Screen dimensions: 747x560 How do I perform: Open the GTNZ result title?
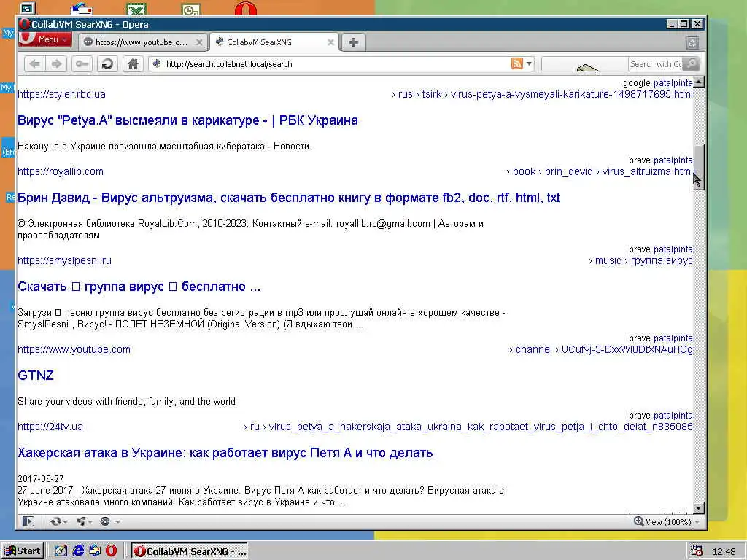[x=36, y=376]
